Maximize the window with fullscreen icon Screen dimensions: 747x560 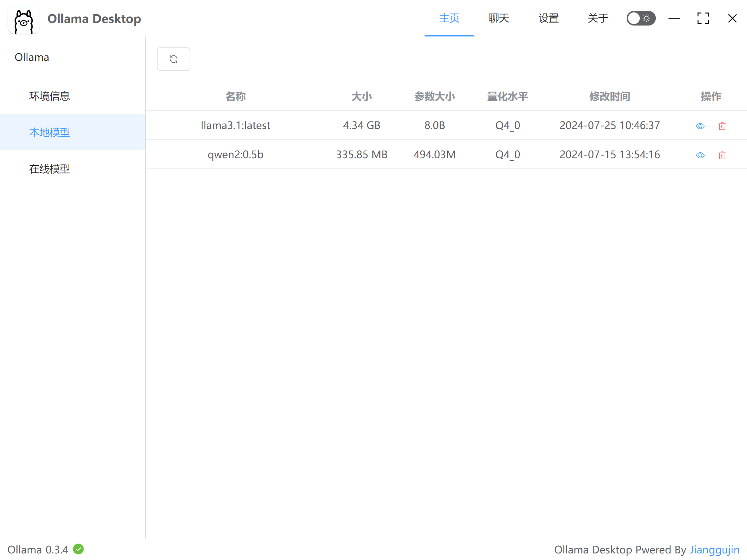click(x=703, y=18)
